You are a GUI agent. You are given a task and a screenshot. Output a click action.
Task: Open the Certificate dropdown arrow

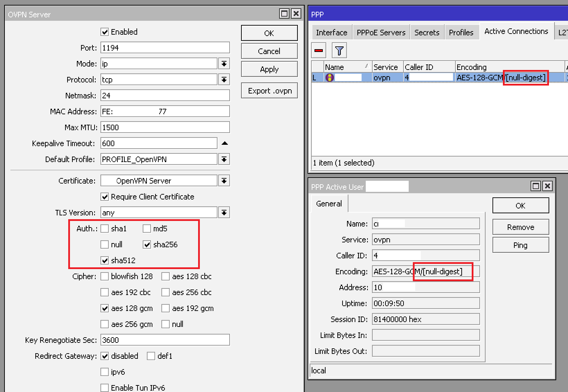click(x=224, y=181)
